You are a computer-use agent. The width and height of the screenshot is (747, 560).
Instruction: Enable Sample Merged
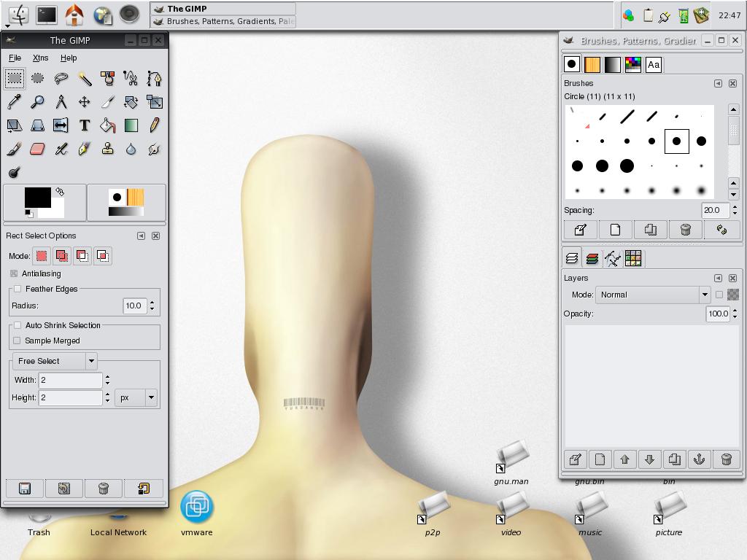point(18,341)
